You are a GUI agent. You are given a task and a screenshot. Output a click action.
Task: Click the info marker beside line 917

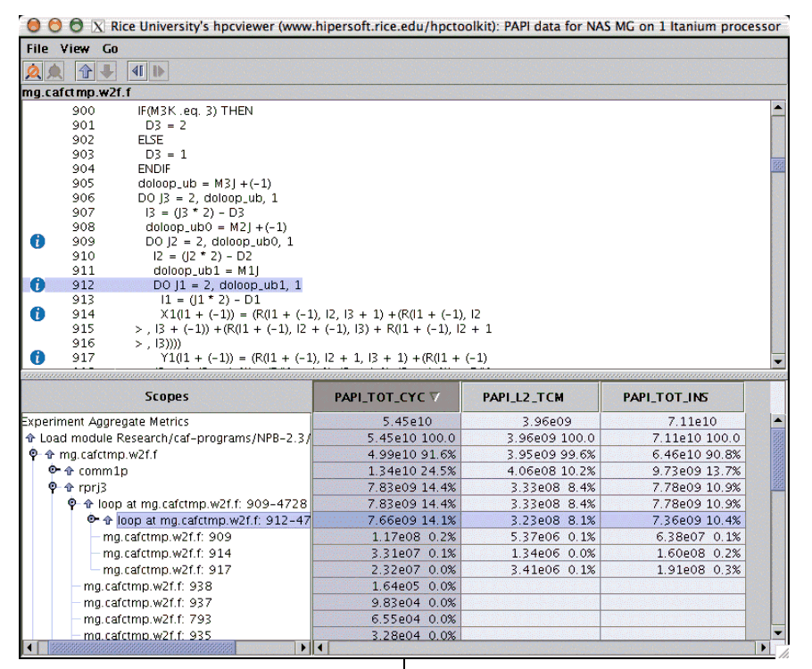(37, 357)
